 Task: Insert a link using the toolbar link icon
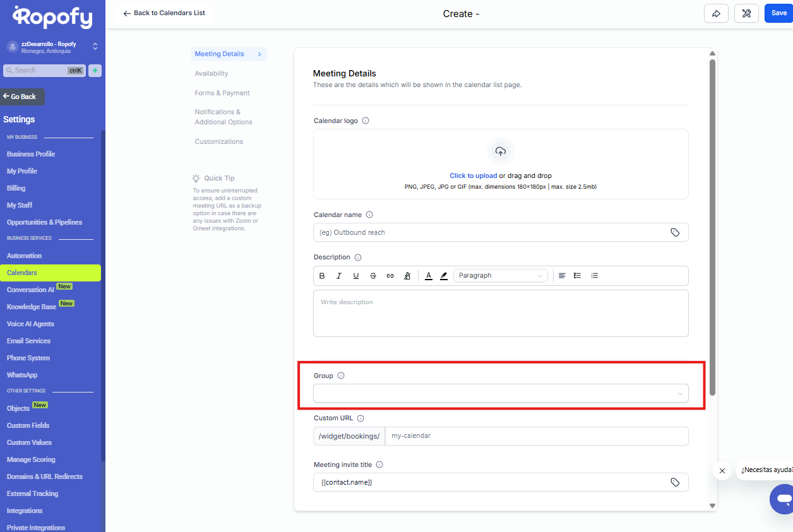[x=390, y=276]
